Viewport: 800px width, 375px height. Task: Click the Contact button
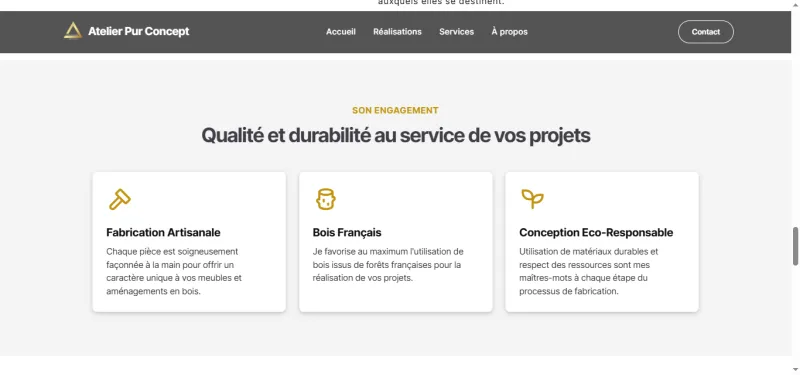706,32
